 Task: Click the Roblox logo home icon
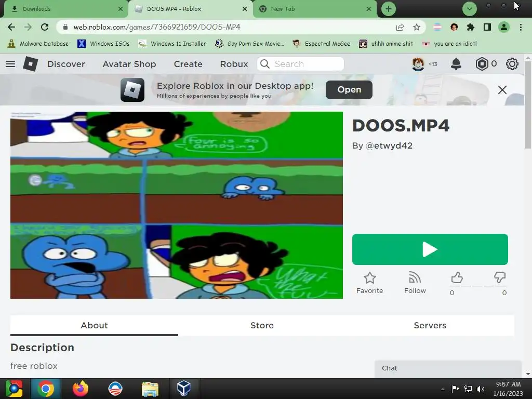[30, 64]
